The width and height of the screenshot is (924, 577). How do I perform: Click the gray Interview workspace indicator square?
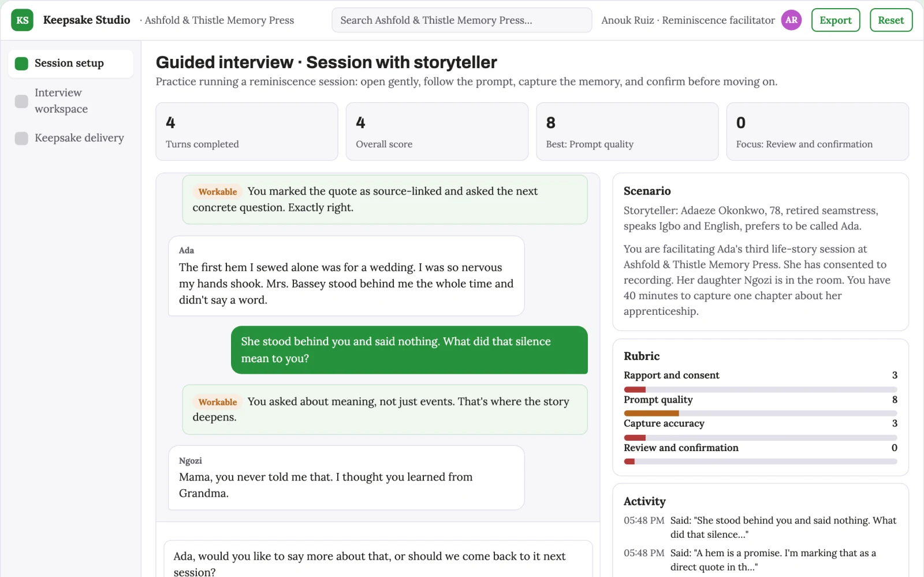tap(21, 101)
